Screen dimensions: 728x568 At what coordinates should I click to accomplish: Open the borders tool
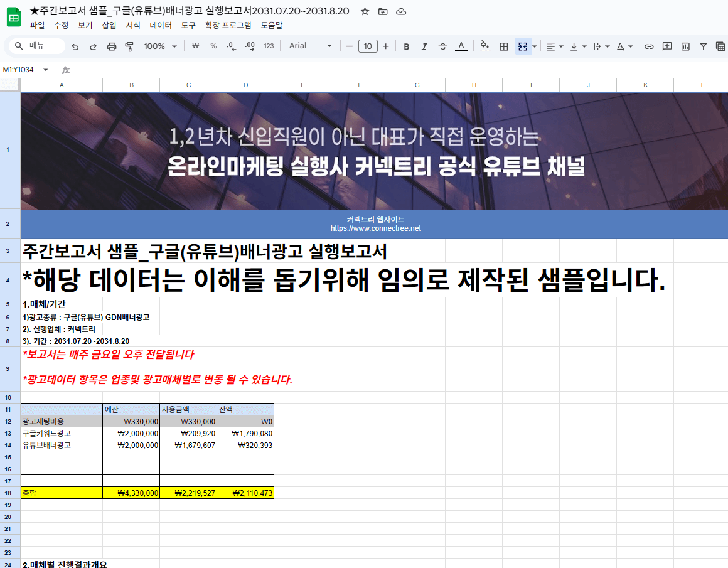pos(503,46)
